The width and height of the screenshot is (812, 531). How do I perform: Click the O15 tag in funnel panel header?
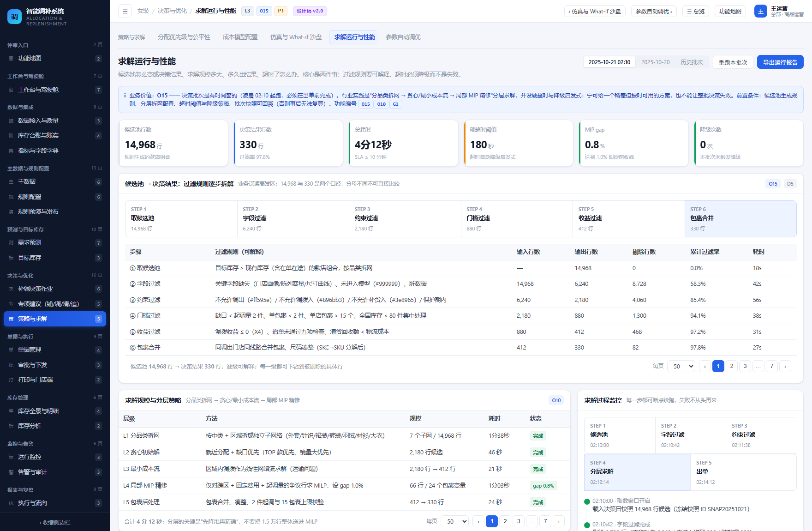(773, 184)
